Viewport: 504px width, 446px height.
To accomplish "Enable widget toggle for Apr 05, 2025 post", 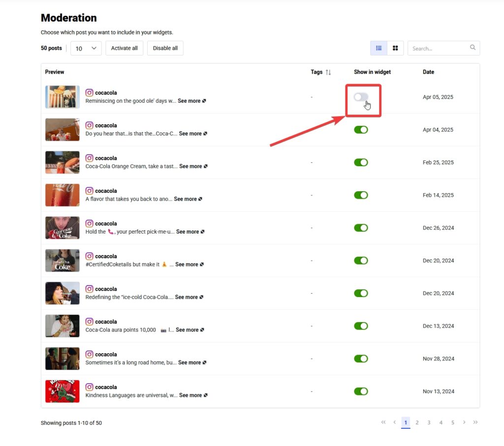I will pyautogui.click(x=361, y=97).
